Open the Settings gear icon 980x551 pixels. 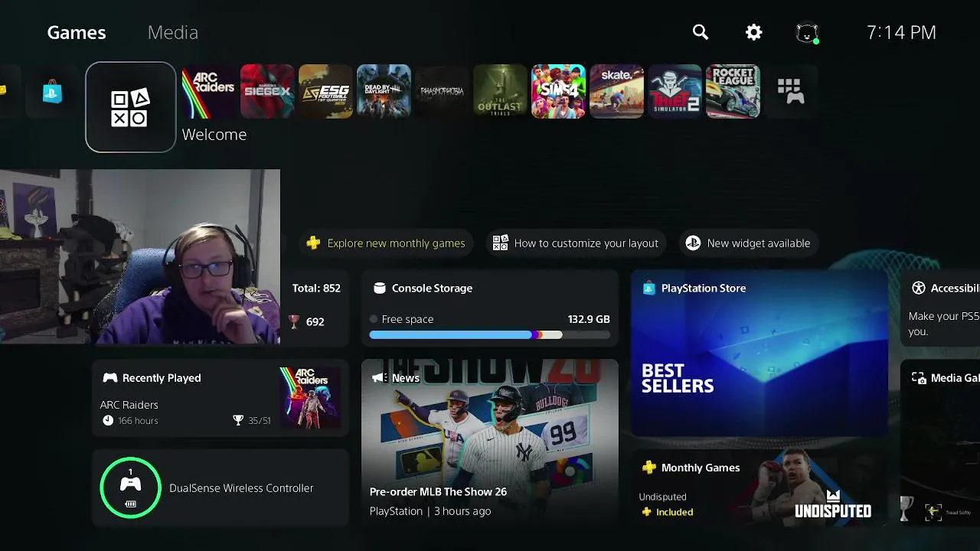(754, 32)
